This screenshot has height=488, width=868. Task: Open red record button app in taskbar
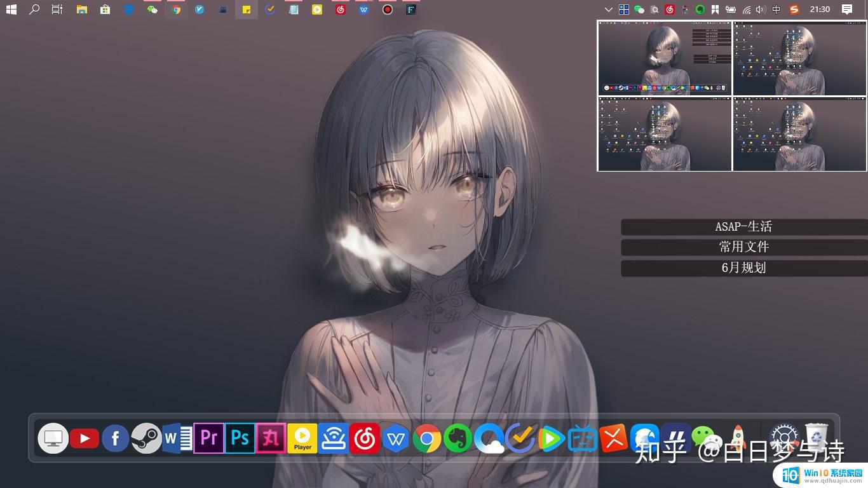coord(388,10)
